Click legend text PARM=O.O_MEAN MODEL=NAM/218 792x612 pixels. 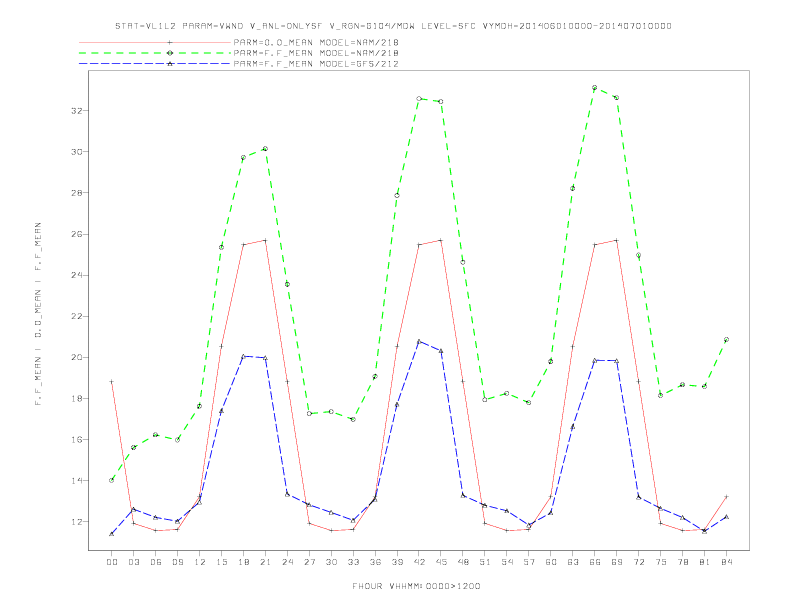pyautogui.click(x=316, y=42)
